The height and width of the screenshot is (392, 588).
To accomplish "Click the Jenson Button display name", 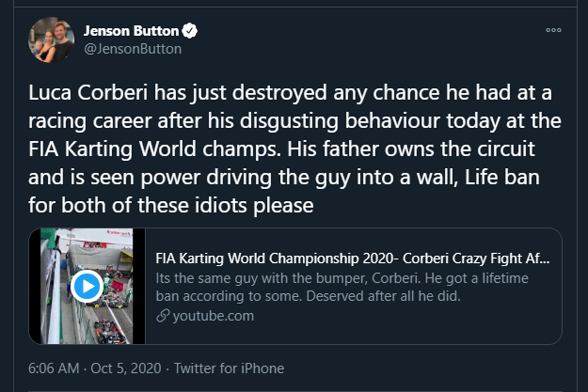I will [131, 31].
